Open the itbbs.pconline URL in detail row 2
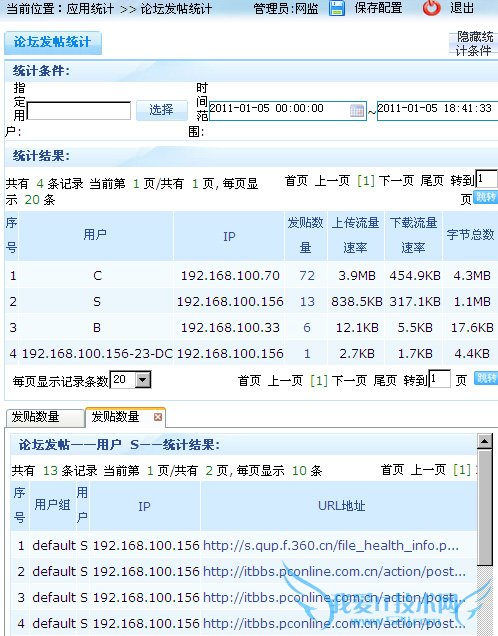The width and height of the screenshot is (498, 636). click(x=334, y=572)
